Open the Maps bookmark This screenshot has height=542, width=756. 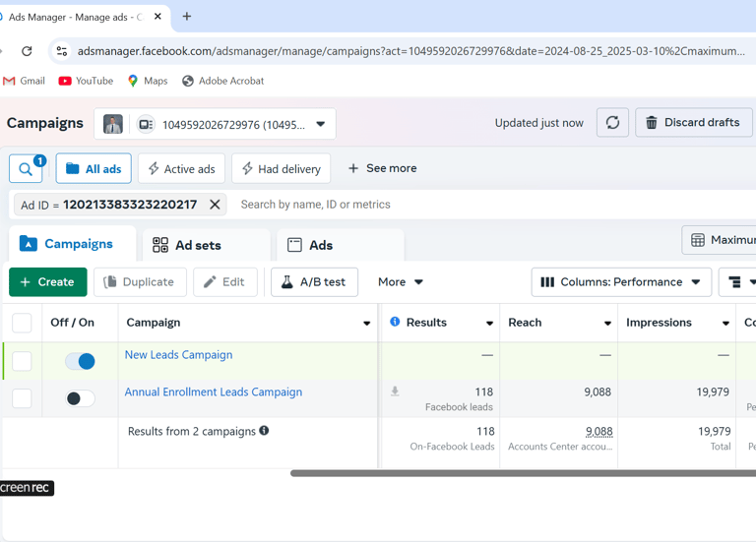click(148, 81)
